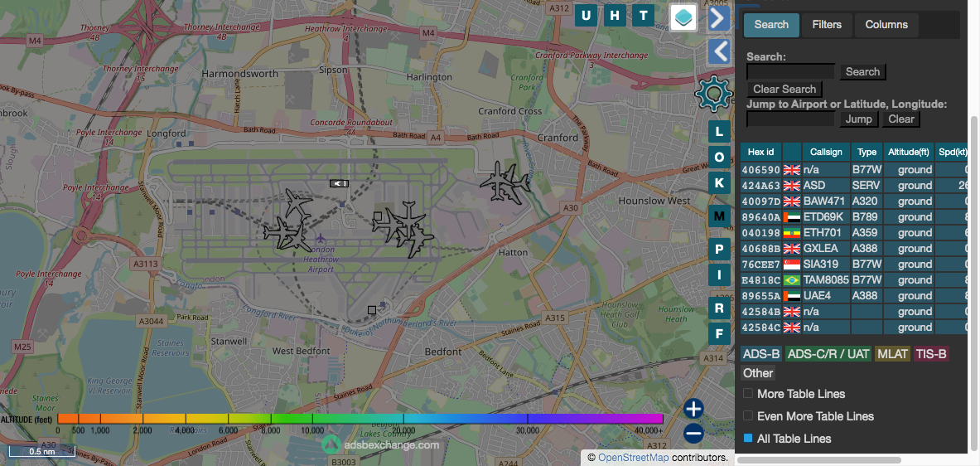The height and width of the screenshot is (466, 980).
Task: Sort table by Altitude(ft) column header
Action: point(909,152)
